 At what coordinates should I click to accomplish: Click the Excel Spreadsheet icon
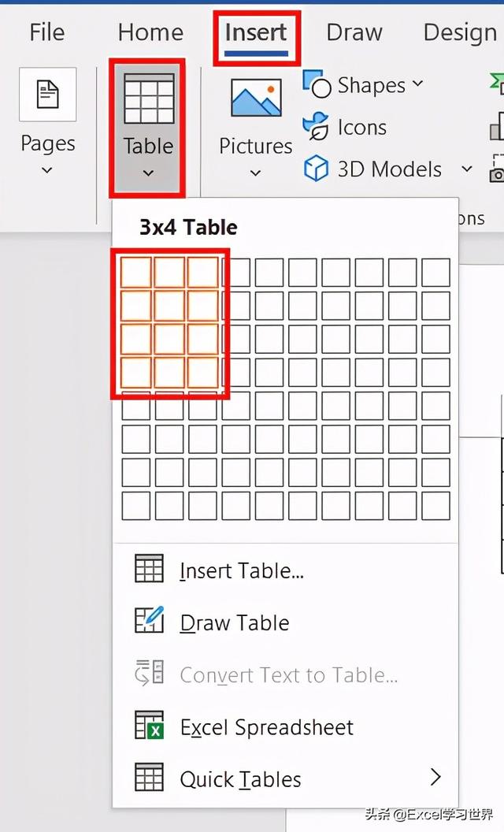149,725
